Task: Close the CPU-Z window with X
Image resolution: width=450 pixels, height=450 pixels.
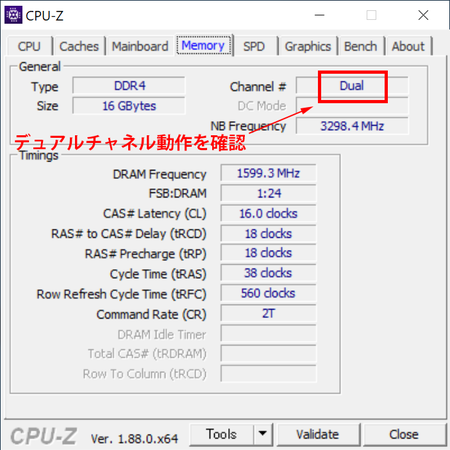Action: point(423,15)
